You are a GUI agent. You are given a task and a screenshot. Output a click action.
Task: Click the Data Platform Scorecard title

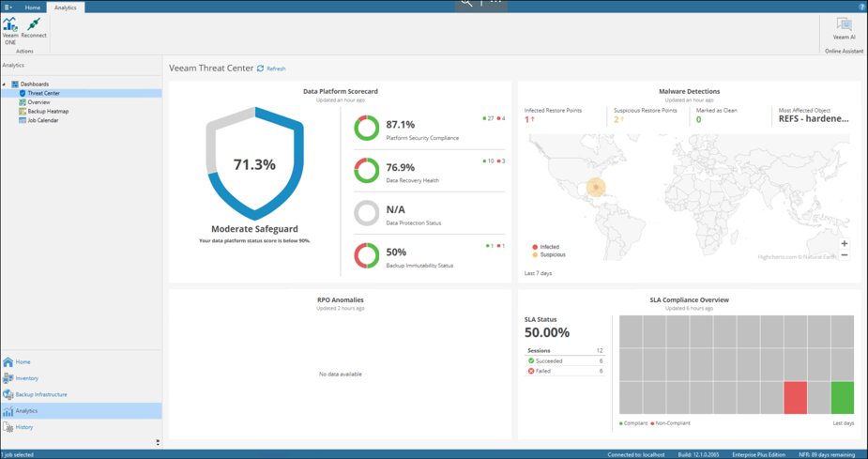pyautogui.click(x=341, y=91)
